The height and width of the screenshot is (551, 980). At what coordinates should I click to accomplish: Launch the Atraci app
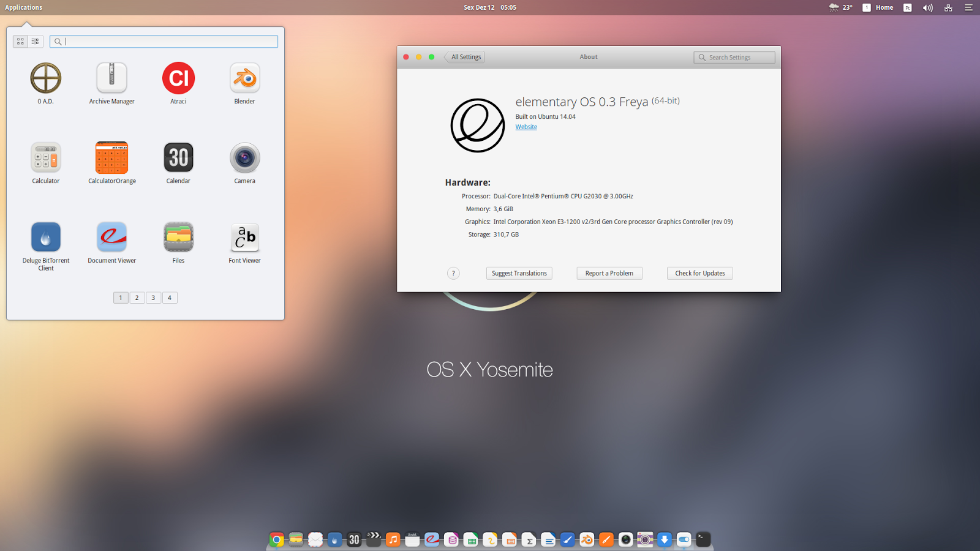pyautogui.click(x=178, y=78)
